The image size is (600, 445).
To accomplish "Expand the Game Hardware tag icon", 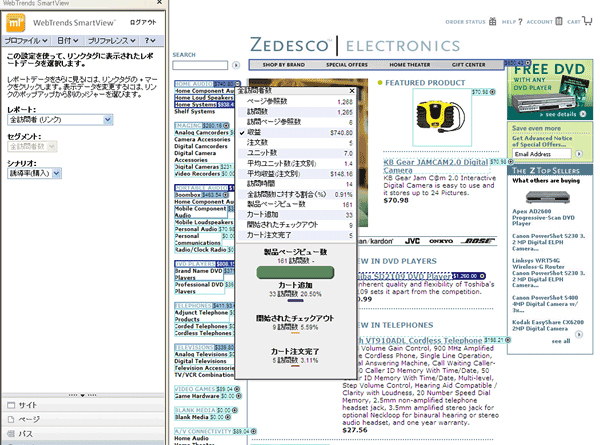I will pyautogui.click(x=239, y=396).
